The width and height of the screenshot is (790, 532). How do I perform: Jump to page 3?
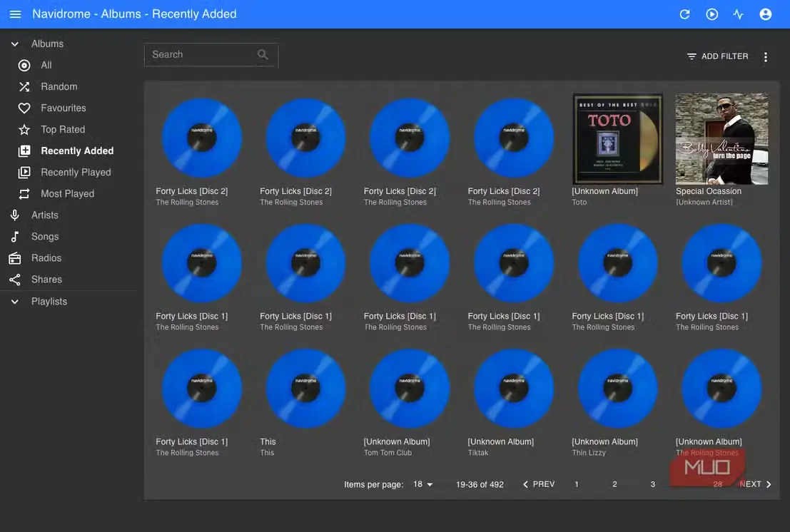coord(652,484)
